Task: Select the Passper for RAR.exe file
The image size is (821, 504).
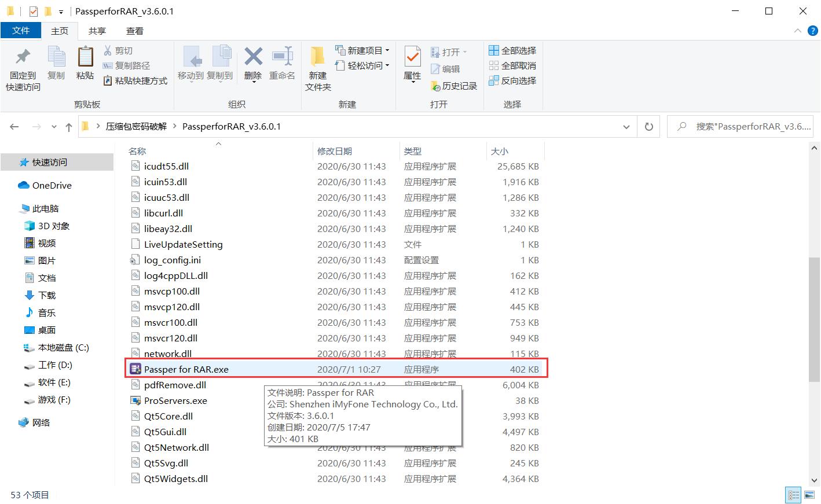Action: pos(186,369)
